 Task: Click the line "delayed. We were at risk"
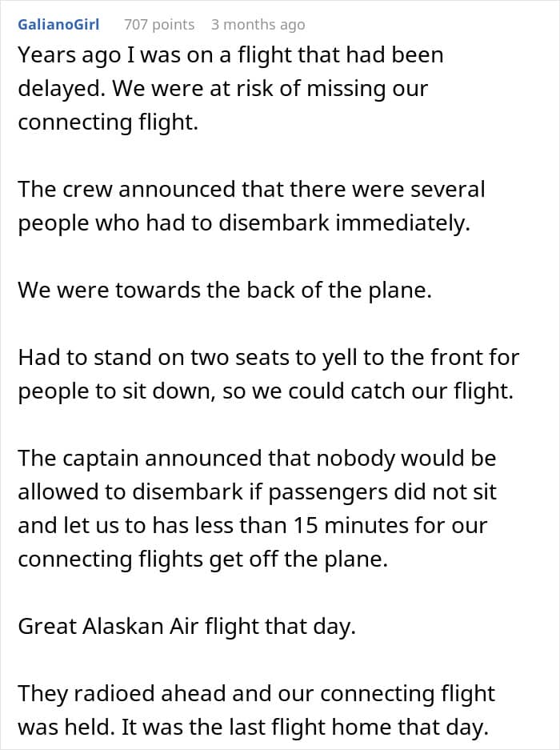[x=222, y=88]
